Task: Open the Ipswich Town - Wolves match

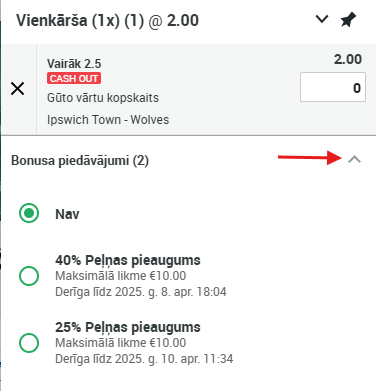Action: click(108, 120)
